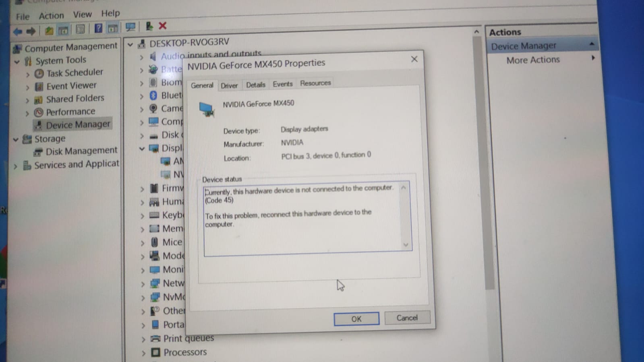Click the Forward arrow in the toolbar
The width and height of the screenshot is (644, 362).
click(31, 31)
